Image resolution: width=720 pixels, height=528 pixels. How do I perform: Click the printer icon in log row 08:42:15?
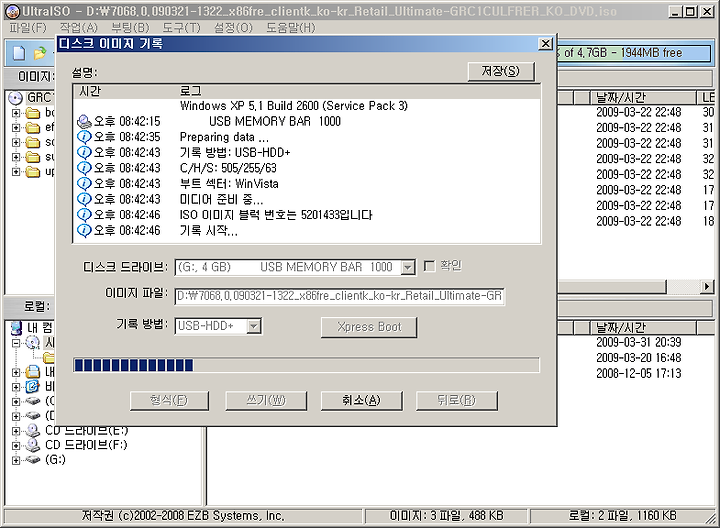click(x=84, y=122)
